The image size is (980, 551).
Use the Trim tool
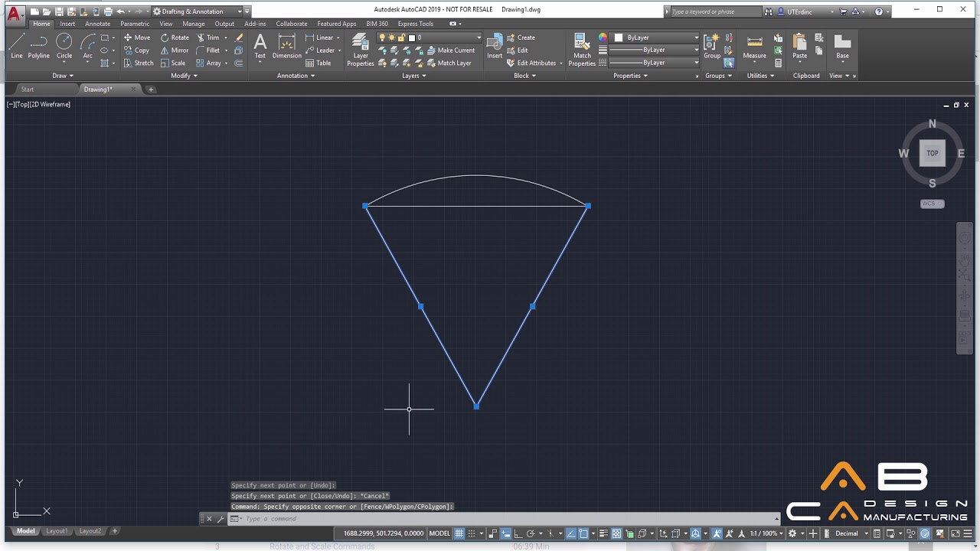pos(207,37)
